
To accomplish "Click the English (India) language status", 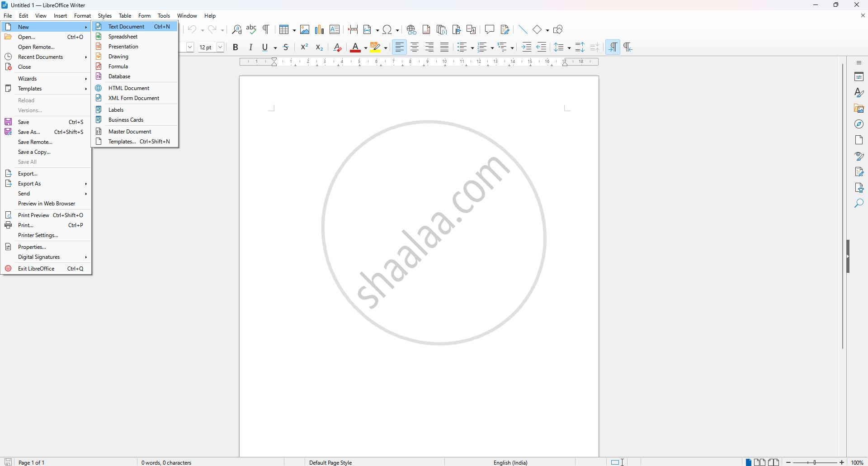I will coord(510,462).
